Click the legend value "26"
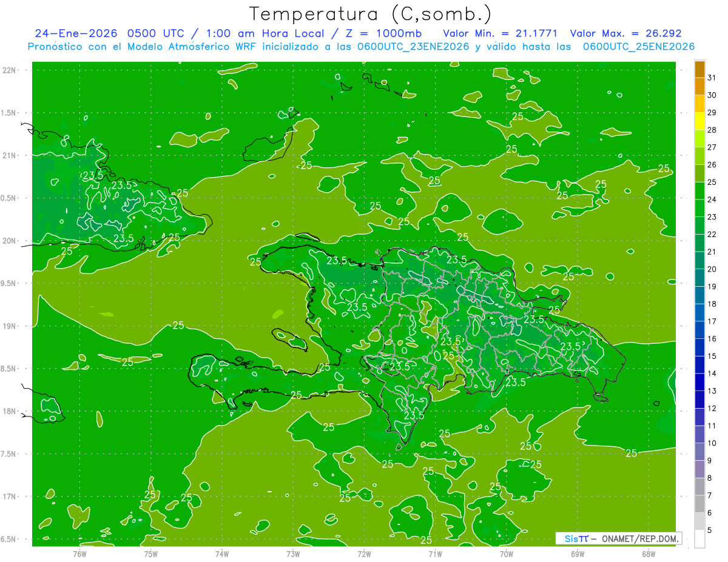The width and height of the screenshot is (728, 562). (712, 165)
